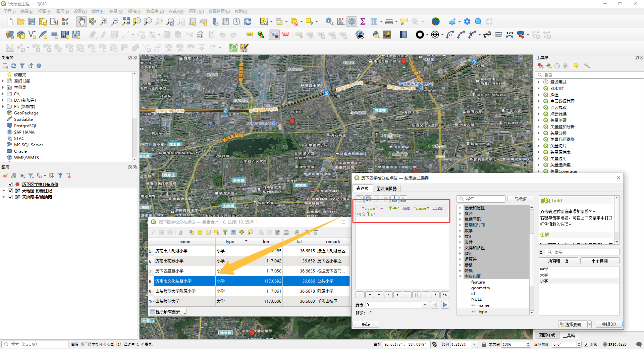Refresh the map canvas
644x349 pixels.
coord(248,21)
